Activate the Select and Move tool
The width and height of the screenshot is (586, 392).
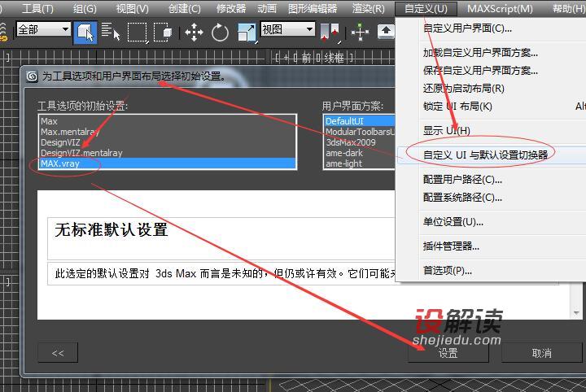point(194,32)
